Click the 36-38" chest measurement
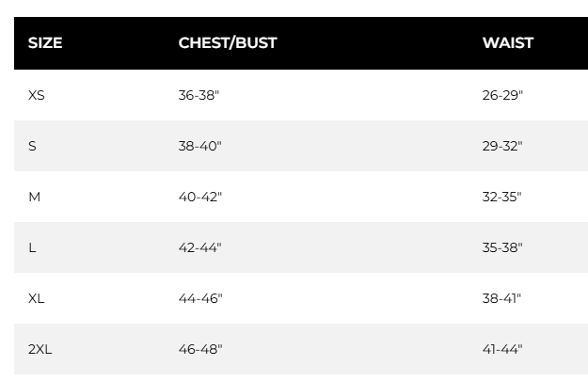Screen dimensions: 588x381 coord(200,95)
